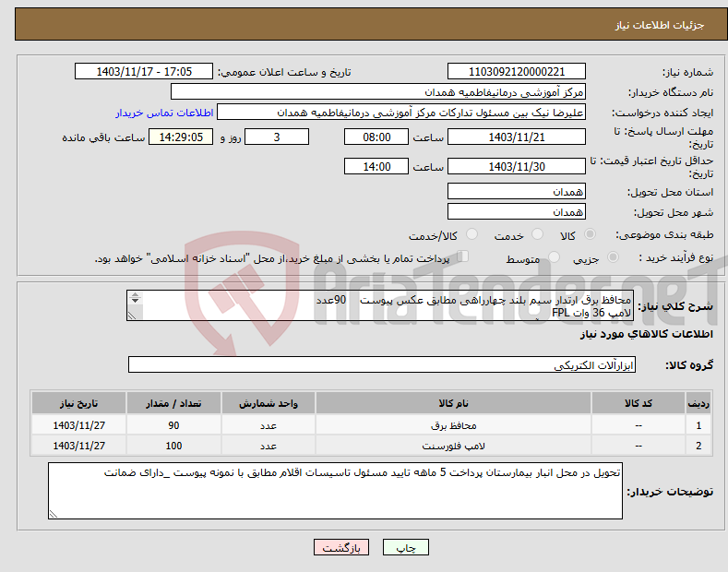Select the جزیی purchase type radio
728x572 pixels.
[613, 256]
